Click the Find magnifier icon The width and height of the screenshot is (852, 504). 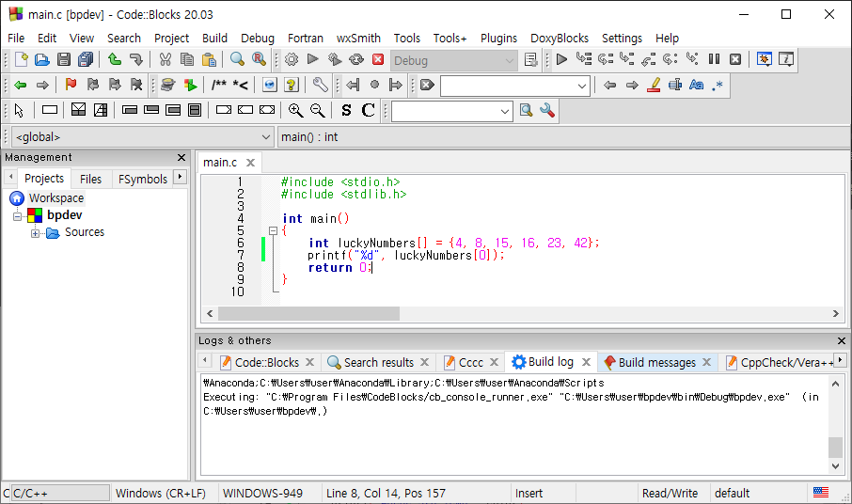click(238, 59)
